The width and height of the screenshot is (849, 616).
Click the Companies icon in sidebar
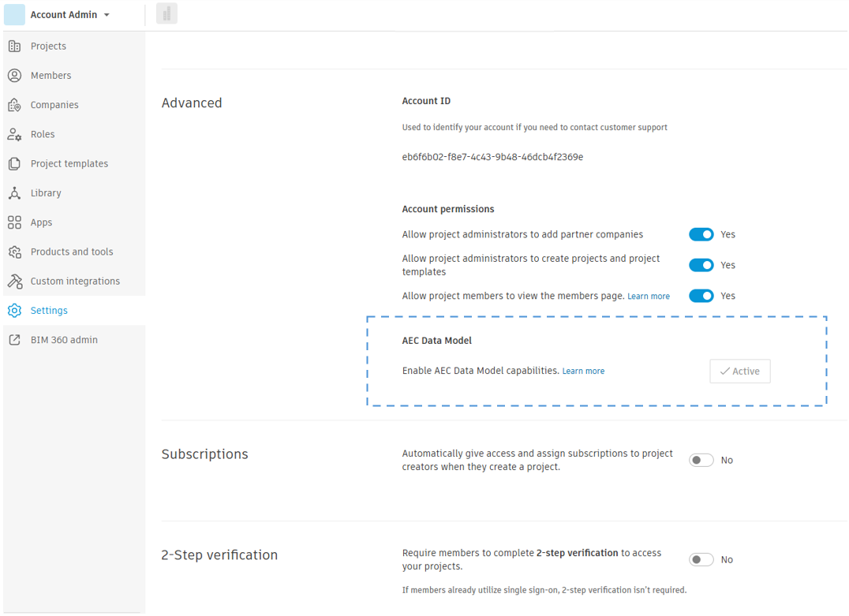[x=14, y=105]
